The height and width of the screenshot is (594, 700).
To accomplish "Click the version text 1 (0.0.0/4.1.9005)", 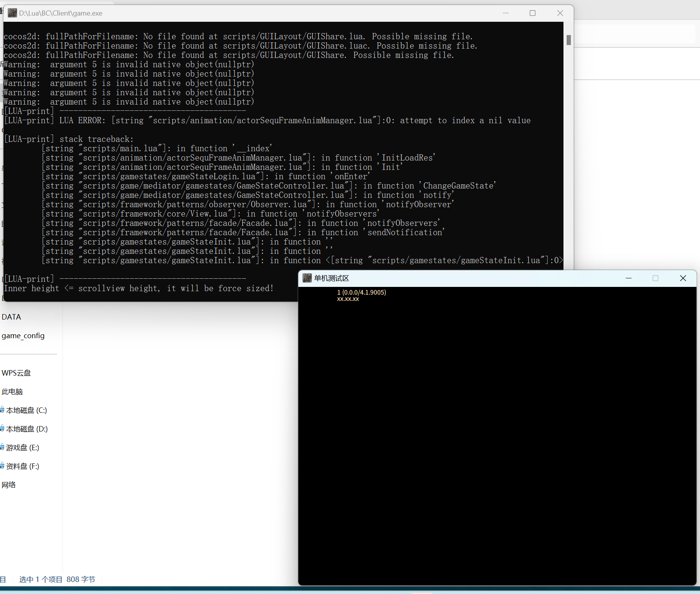I will (x=362, y=292).
